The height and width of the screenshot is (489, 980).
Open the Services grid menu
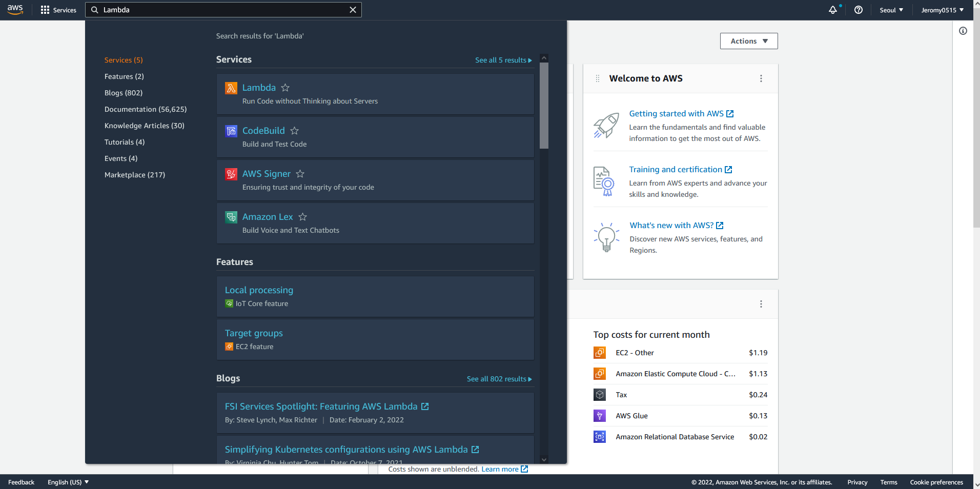(x=58, y=10)
